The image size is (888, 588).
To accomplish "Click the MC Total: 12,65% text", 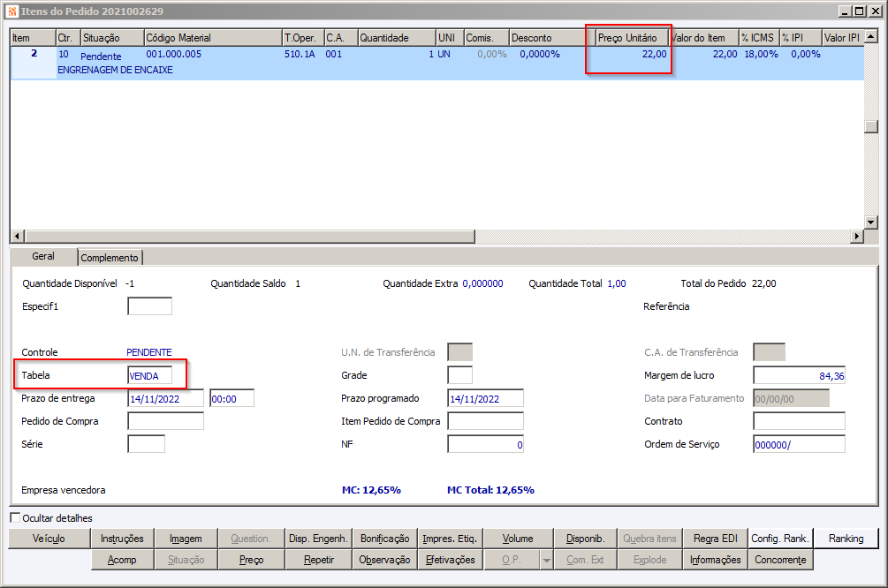I will (x=490, y=490).
